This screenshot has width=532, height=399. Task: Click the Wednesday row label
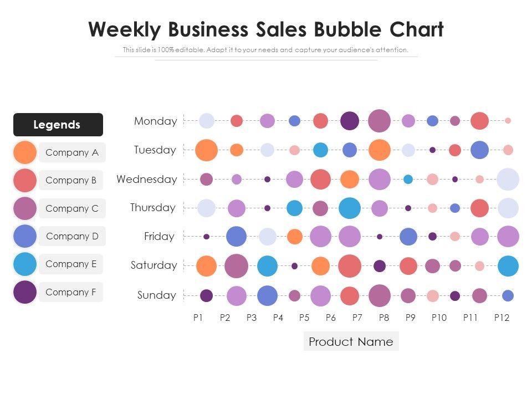pyautogui.click(x=147, y=179)
